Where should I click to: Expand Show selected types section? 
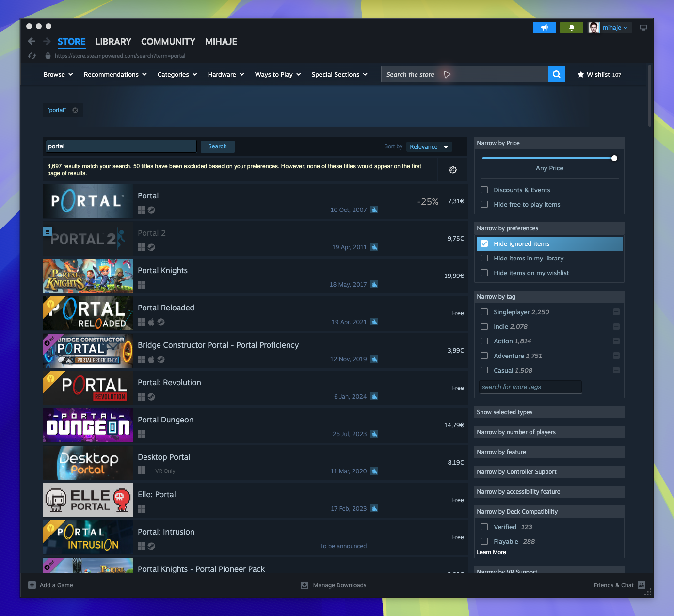(x=549, y=412)
